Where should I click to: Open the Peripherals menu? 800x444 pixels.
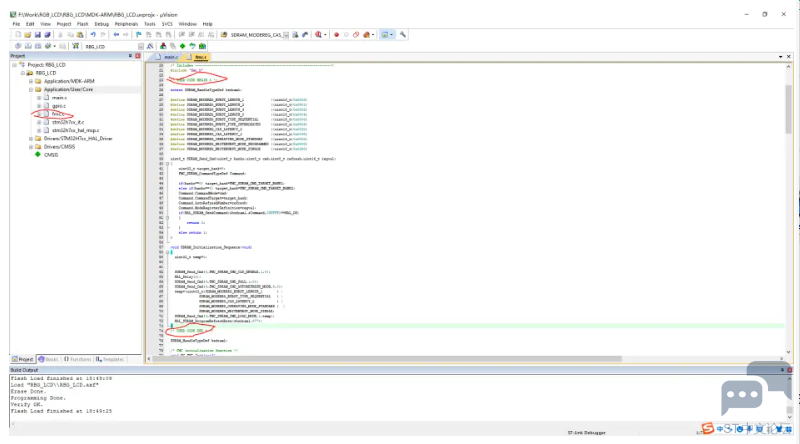click(x=126, y=24)
